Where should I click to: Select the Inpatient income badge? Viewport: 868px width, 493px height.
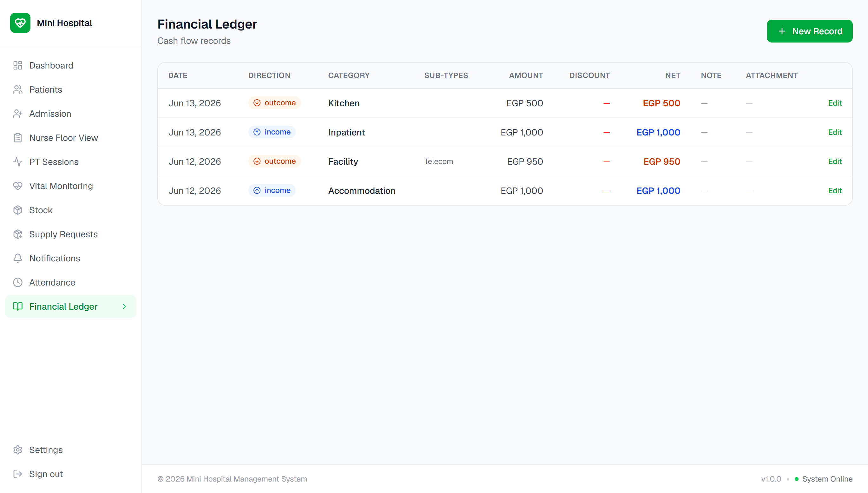(x=272, y=132)
